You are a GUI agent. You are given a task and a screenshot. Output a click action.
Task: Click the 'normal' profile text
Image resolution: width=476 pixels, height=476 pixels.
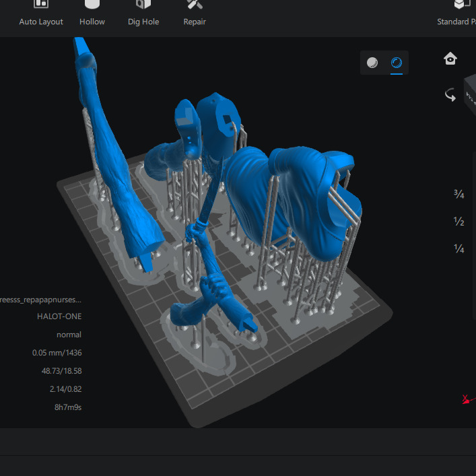(69, 335)
